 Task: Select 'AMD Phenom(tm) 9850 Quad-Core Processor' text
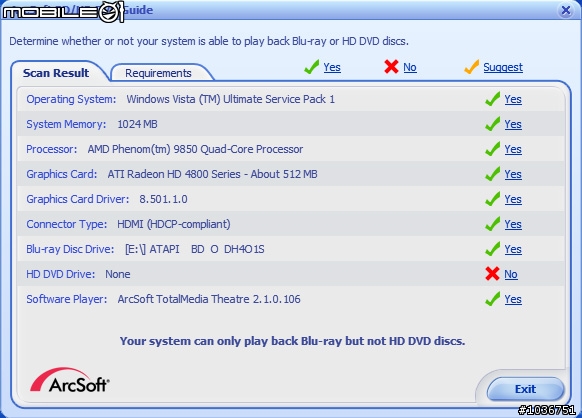[x=195, y=149]
